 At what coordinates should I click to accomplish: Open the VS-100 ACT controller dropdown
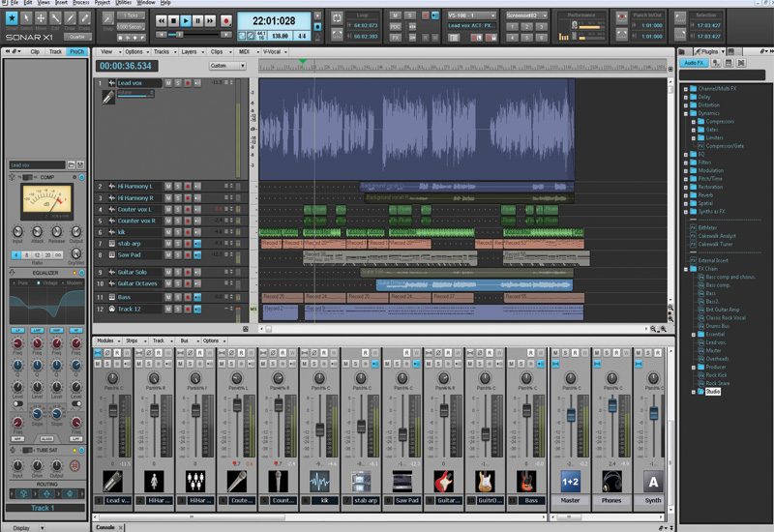tap(471, 15)
